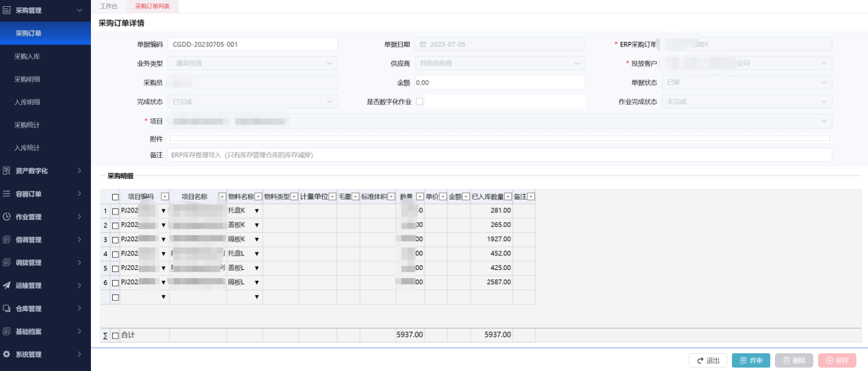Image resolution: width=868 pixels, height=371 pixels.
Task: Check row 1 checkbox for 托盘K
Action: pos(115,211)
